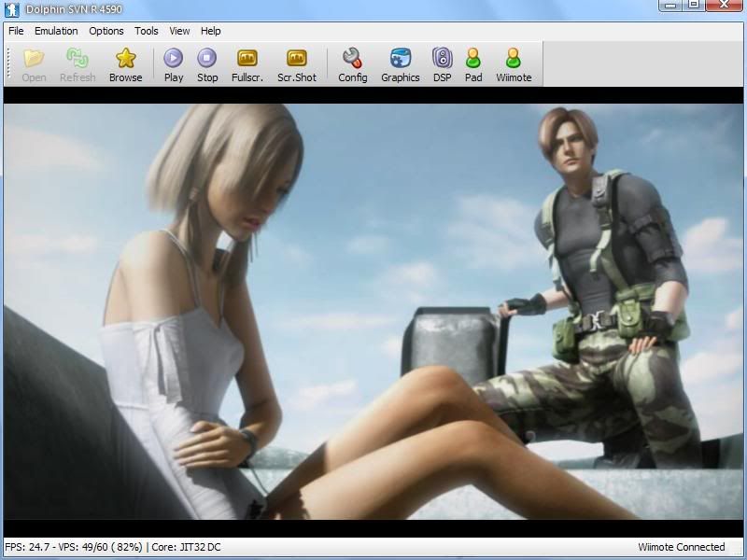This screenshot has width=747, height=560.
Task: Open DSP audio settings icon
Action: (443, 58)
